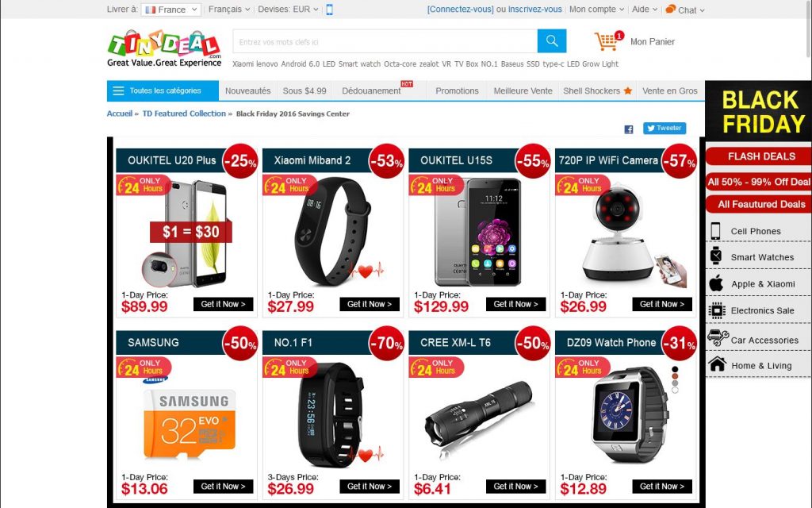Expand the France delivery country dropdown
Viewport: 812px width, 508px height.
(171, 10)
